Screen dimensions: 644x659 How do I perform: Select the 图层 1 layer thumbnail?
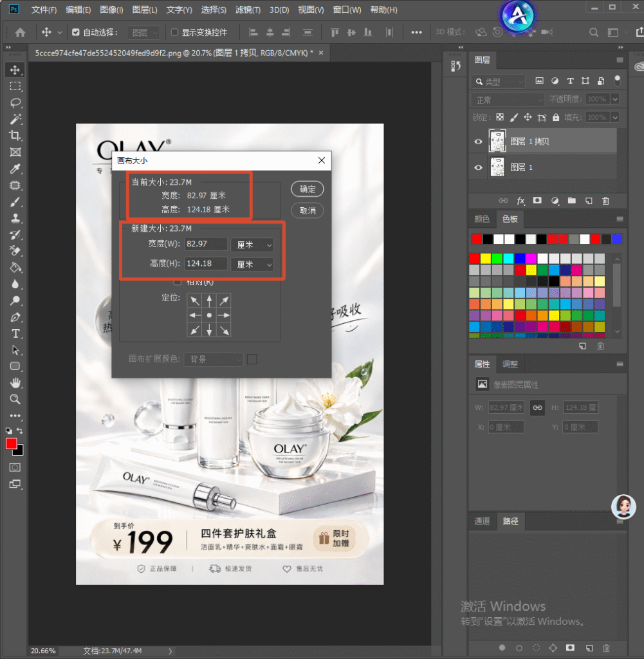coord(497,167)
